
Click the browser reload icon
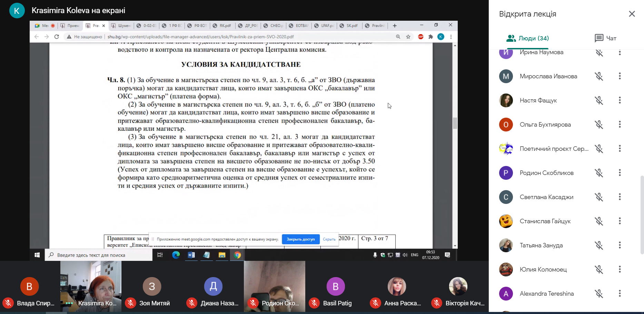point(57,37)
